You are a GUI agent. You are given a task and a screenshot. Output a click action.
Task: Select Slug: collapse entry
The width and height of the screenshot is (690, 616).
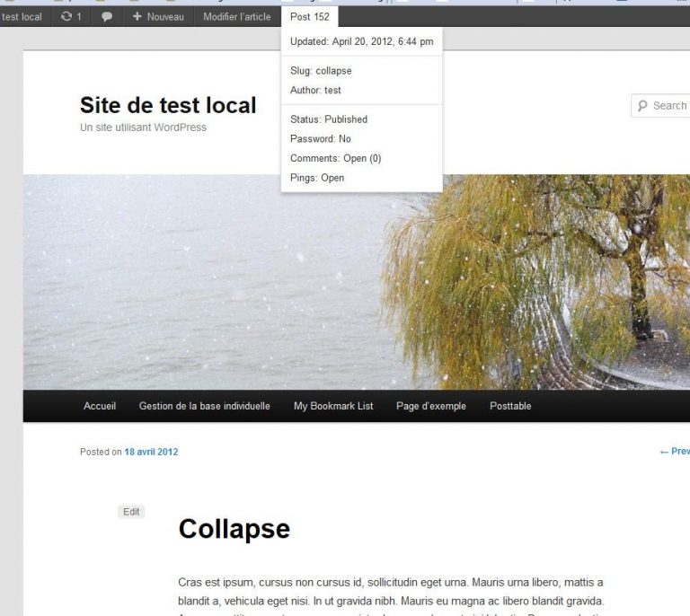321,71
